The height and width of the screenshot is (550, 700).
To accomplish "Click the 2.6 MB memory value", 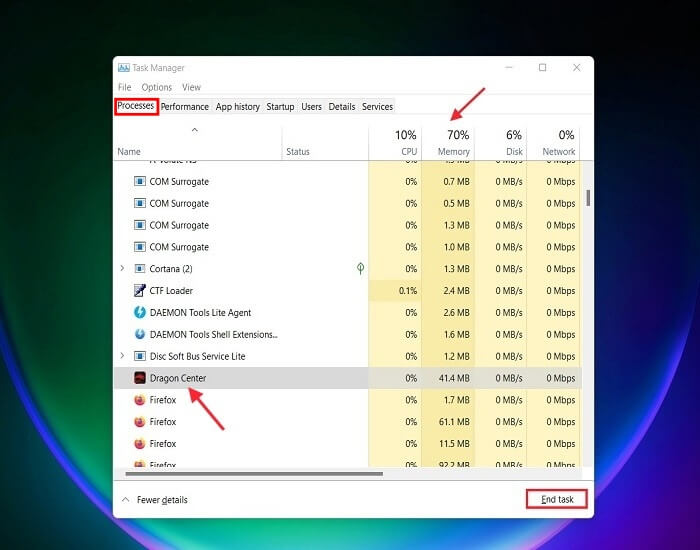I will coord(456,312).
